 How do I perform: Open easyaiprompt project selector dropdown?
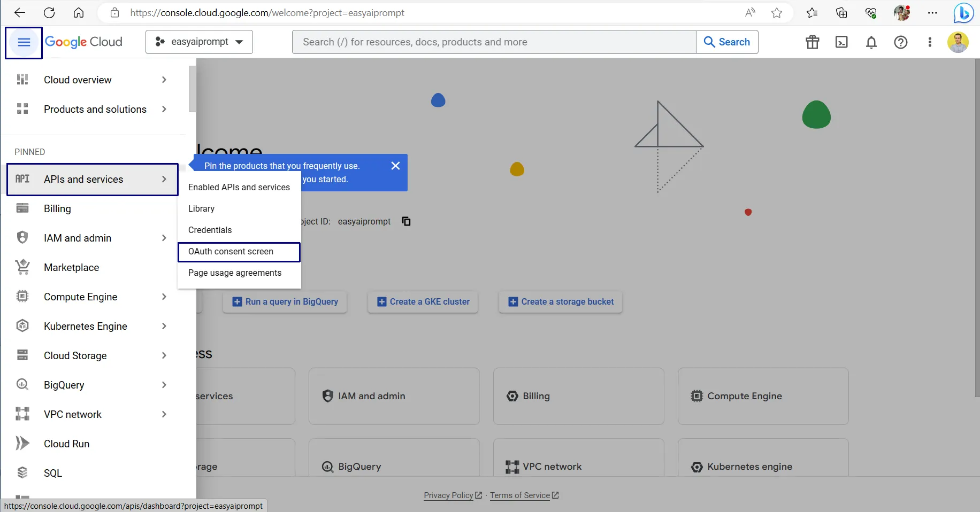tap(199, 42)
